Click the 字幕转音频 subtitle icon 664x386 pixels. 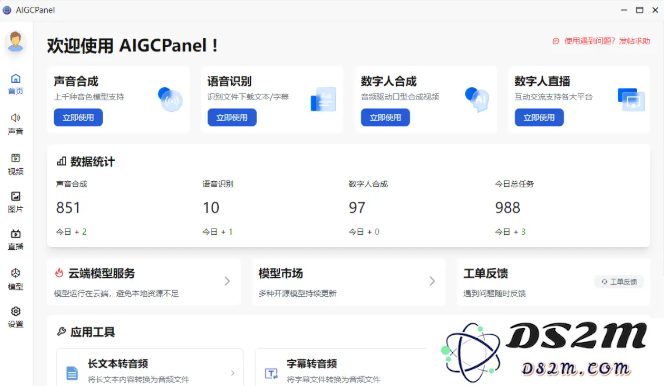271,373
